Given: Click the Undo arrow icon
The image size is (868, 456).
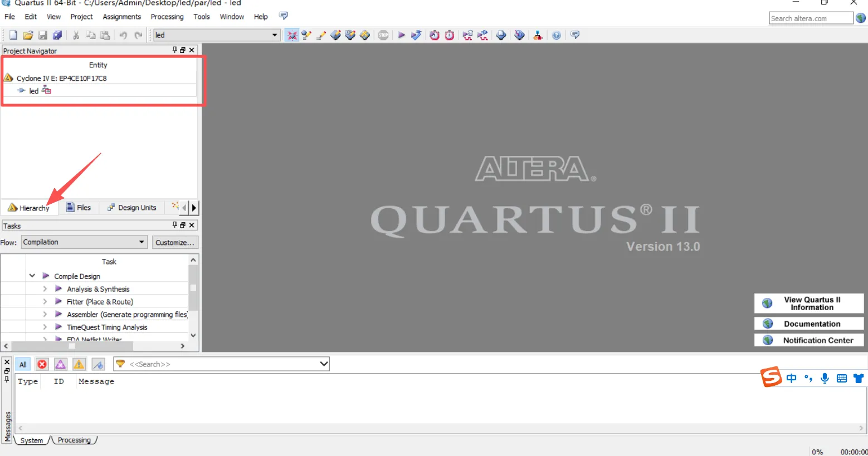Looking at the screenshot, I should pos(123,35).
